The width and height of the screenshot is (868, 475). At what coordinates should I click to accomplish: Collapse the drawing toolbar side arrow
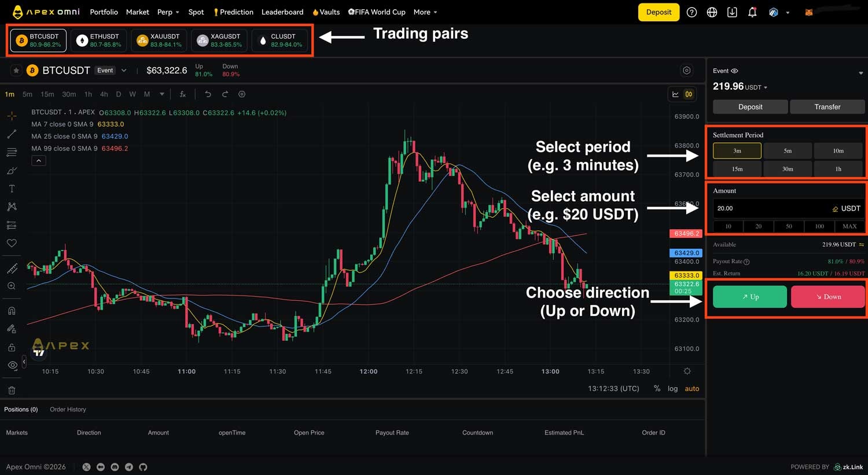[24, 362]
